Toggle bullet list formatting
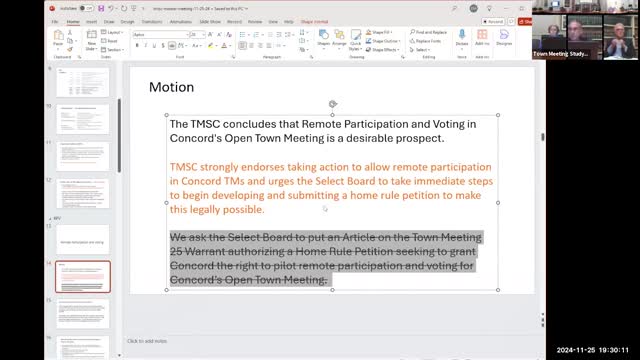This screenshot has width=640, height=360. click(x=242, y=35)
